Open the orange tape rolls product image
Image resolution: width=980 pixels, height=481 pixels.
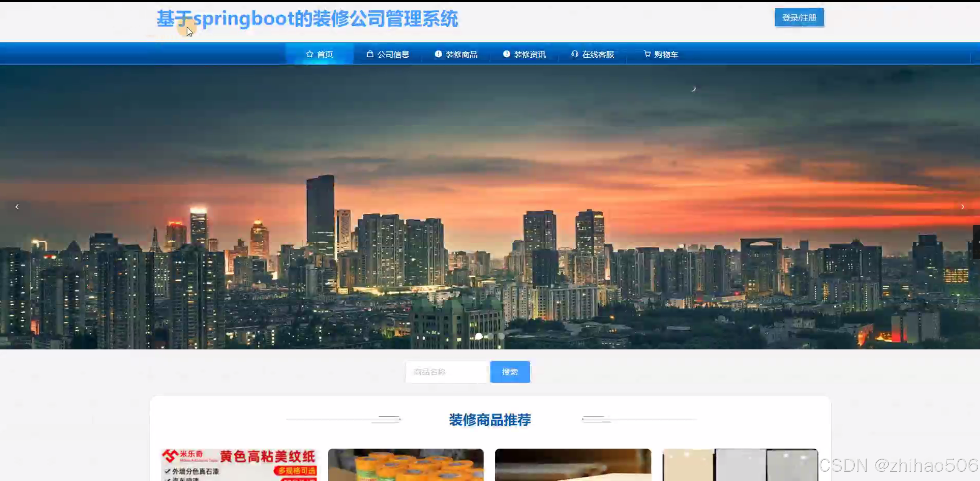point(405,465)
